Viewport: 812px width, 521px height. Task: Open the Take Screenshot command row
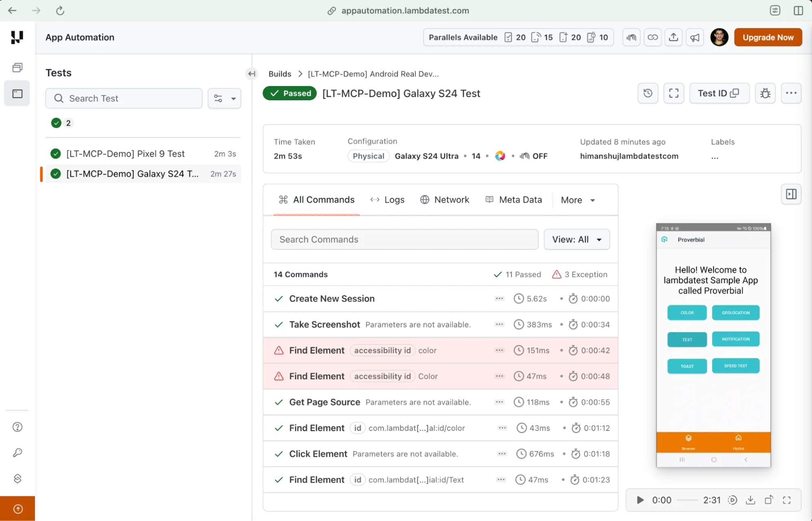click(x=440, y=324)
